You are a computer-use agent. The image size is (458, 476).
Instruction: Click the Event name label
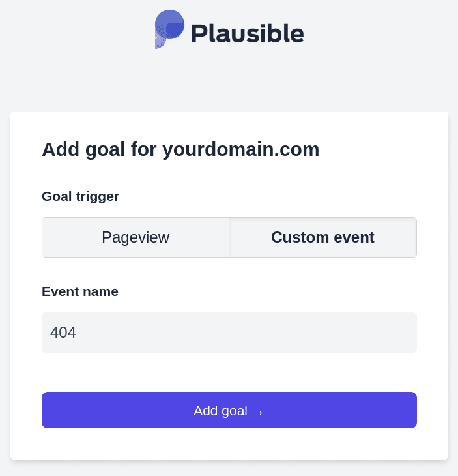pyautogui.click(x=80, y=291)
